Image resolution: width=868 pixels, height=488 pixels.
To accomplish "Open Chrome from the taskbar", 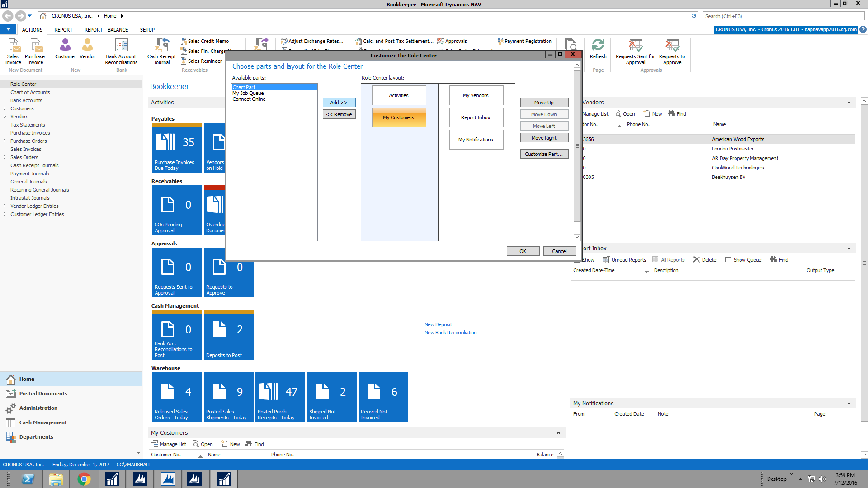I will 84,479.
